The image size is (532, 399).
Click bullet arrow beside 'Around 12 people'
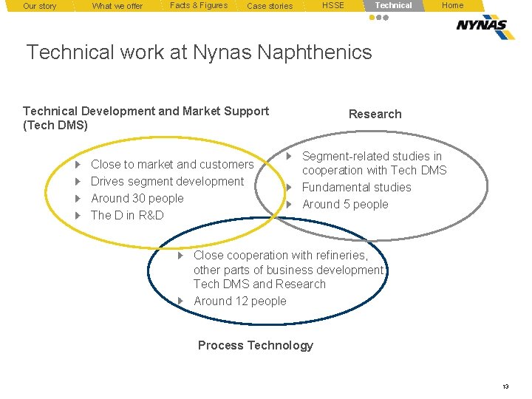tap(180, 301)
